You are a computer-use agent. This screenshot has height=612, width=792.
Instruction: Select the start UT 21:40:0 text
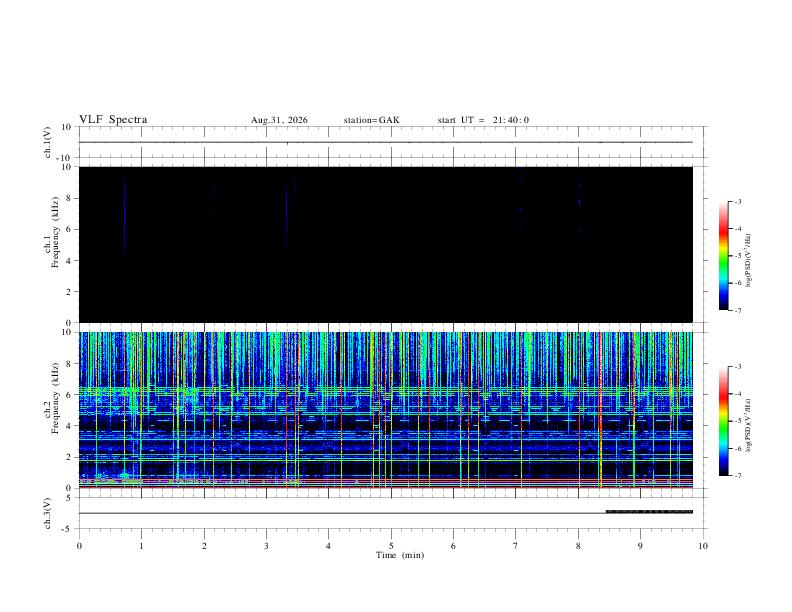tap(483, 120)
